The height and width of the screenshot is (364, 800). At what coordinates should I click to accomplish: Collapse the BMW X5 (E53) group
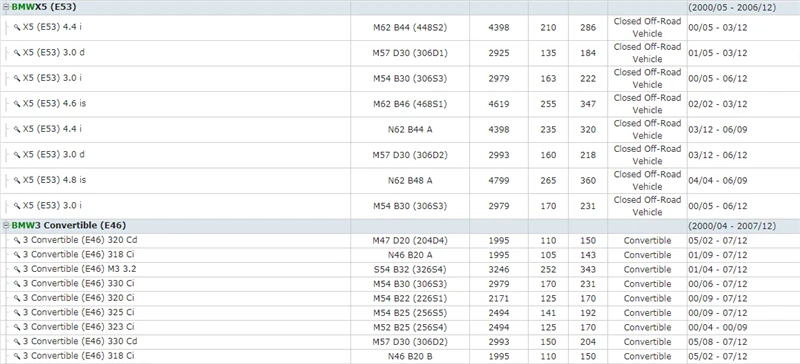6,8
